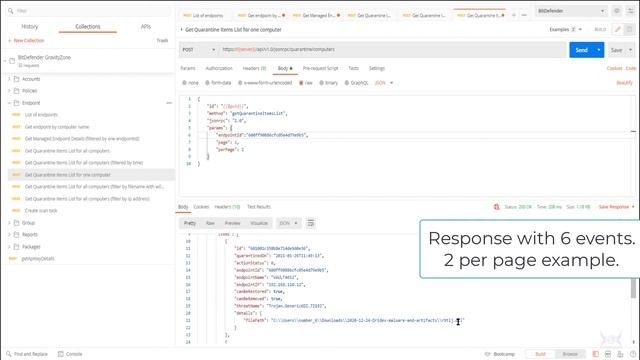
Task: Open the Console from status bar
Action: (x=70, y=354)
